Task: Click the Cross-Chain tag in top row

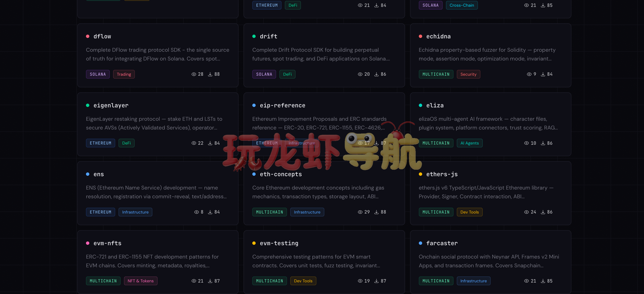Action: click(x=461, y=5)
